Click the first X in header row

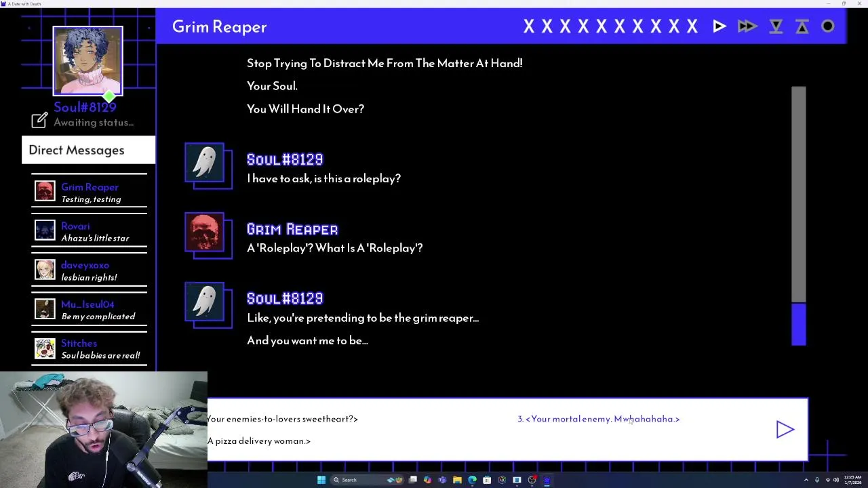[529, 26]
